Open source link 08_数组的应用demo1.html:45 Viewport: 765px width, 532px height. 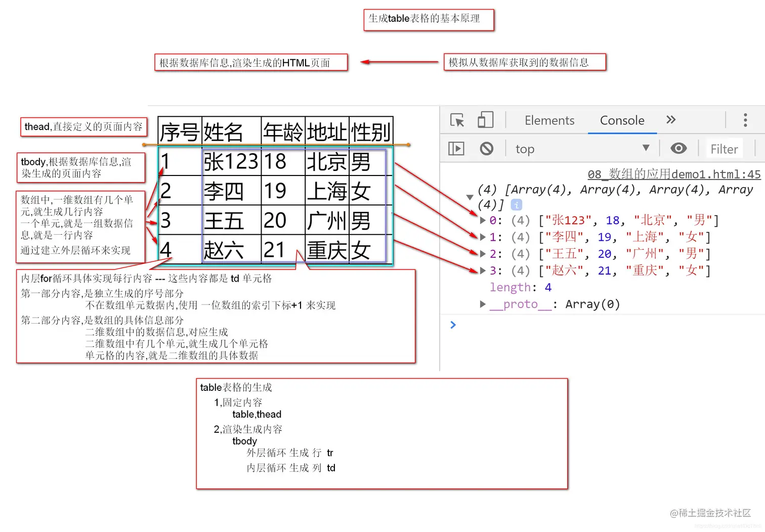tap(673, 174)
